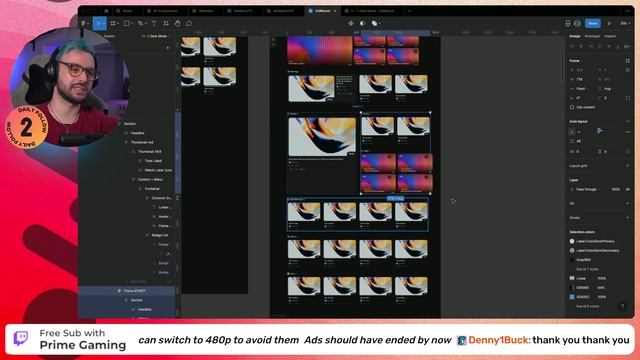The image size is (640, 360).
Task: Click the large thumbnail card on canvas
Action: pyautogui.click(x=322, y=136)
